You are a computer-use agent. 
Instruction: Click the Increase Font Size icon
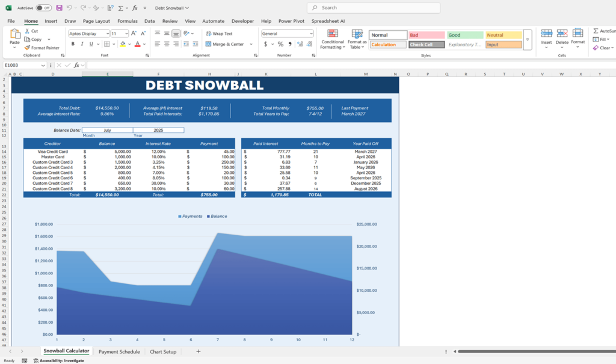click(134, 34)
